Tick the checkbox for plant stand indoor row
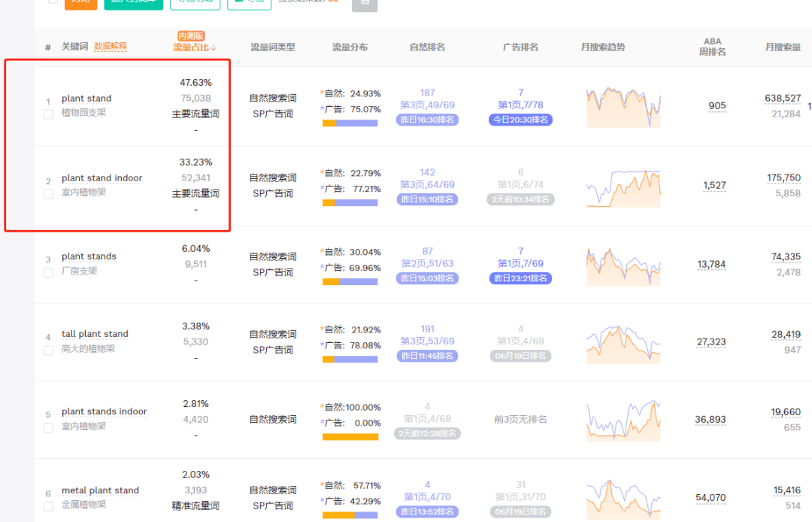The height and width of the screenshot is (522, 812). click(x=48, y=193)
